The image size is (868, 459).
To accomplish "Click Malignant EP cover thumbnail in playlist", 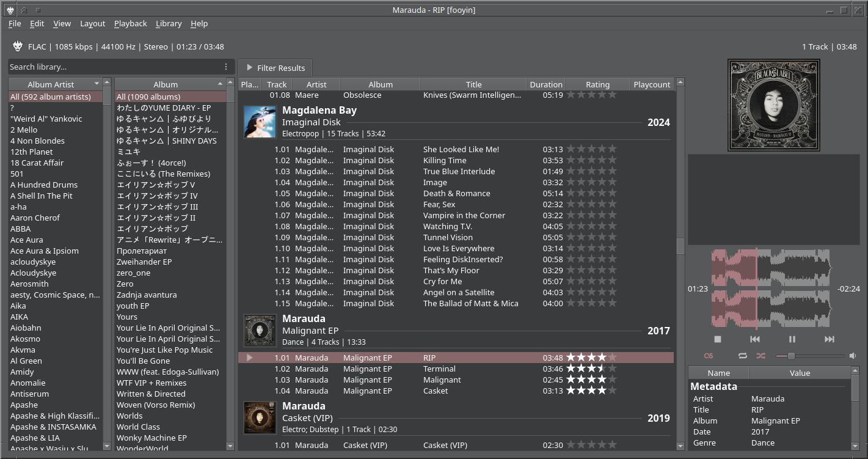I will pos(260,330).
